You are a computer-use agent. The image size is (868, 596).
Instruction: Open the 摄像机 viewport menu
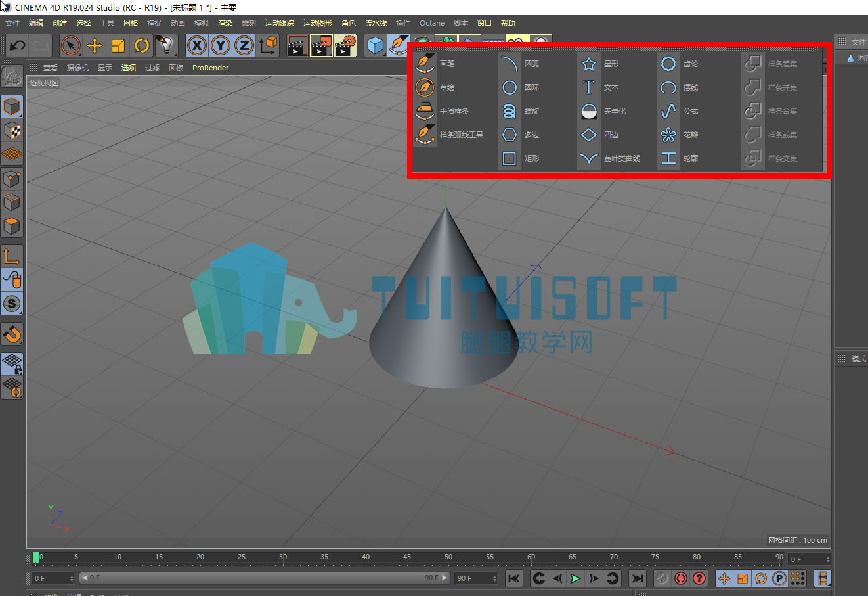tap(77, 68)
